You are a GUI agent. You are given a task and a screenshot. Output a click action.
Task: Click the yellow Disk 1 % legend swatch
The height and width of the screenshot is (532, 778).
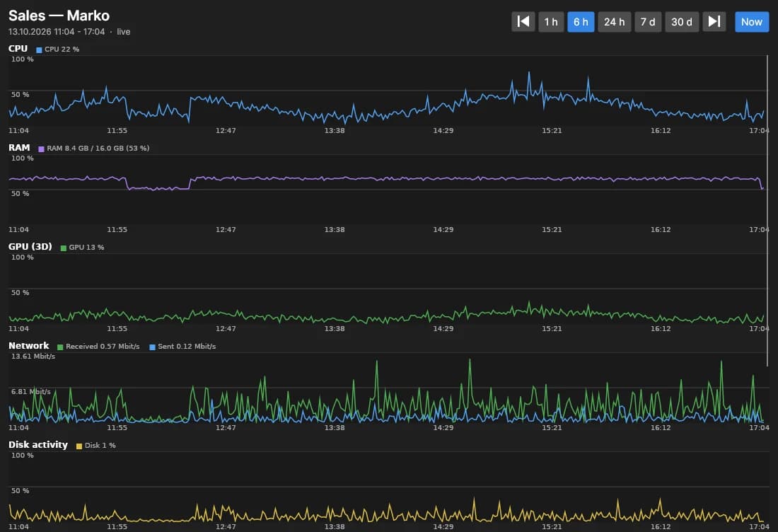[x=79, y=446]
